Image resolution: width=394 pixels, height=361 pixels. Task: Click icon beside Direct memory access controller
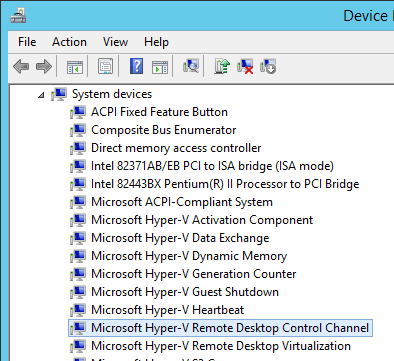click(78, 148)
